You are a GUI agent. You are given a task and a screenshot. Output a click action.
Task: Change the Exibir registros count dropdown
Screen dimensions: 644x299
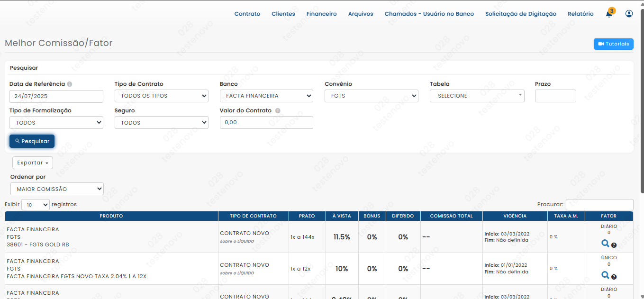[x=36, y=205]
